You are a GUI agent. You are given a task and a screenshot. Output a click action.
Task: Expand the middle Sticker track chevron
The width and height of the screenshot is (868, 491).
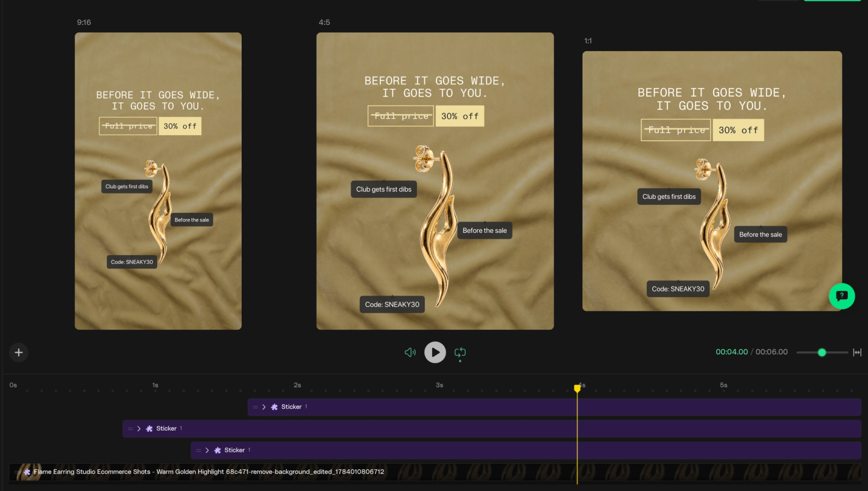pyautogui.click(x=139, y=429)
